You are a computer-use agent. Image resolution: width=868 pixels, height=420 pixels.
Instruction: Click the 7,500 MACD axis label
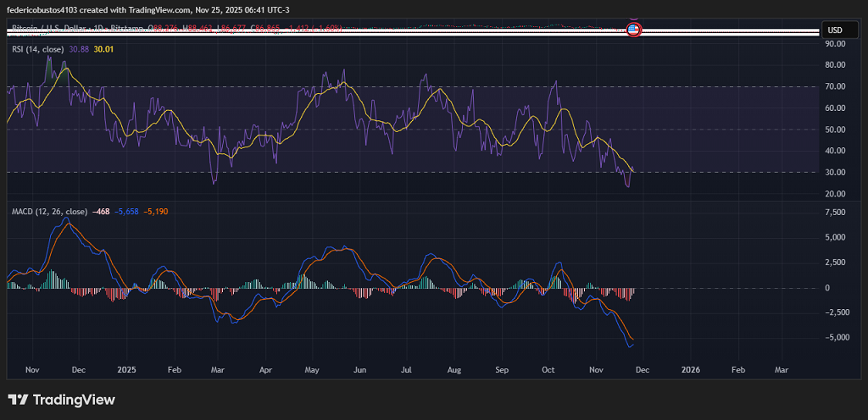coord(835,213)
